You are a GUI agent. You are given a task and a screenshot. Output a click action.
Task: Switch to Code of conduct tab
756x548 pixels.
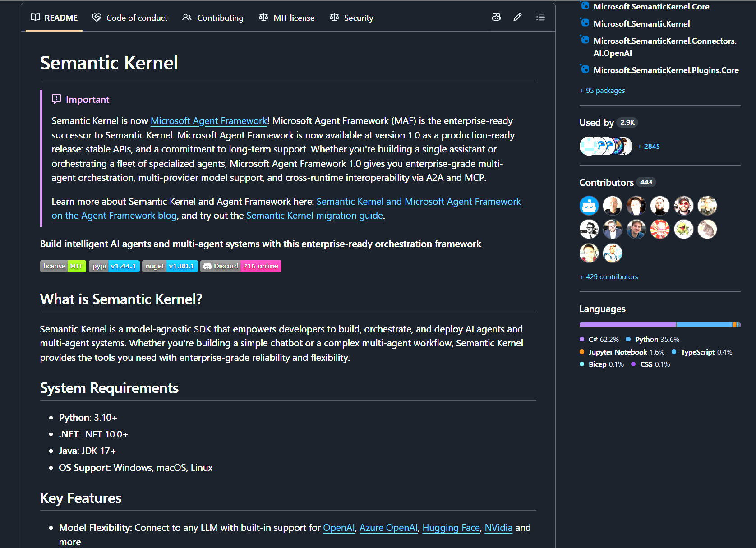click(129, 18)
